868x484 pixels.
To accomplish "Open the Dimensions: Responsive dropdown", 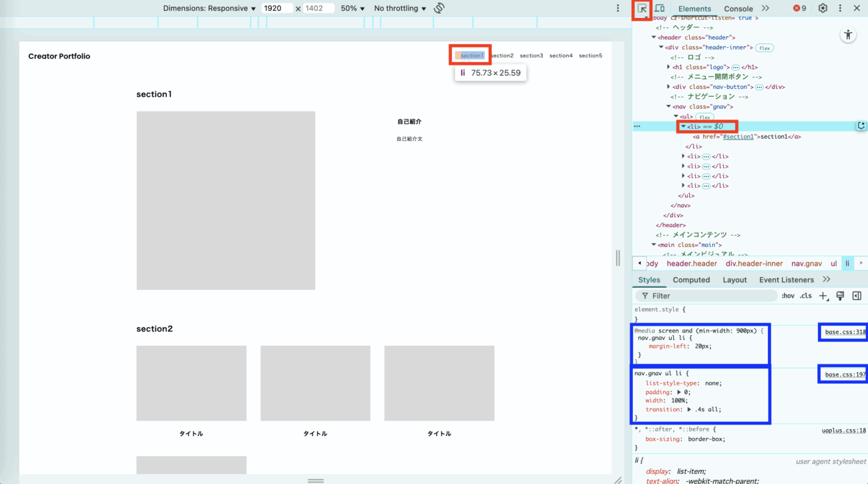I will (210, 9).
